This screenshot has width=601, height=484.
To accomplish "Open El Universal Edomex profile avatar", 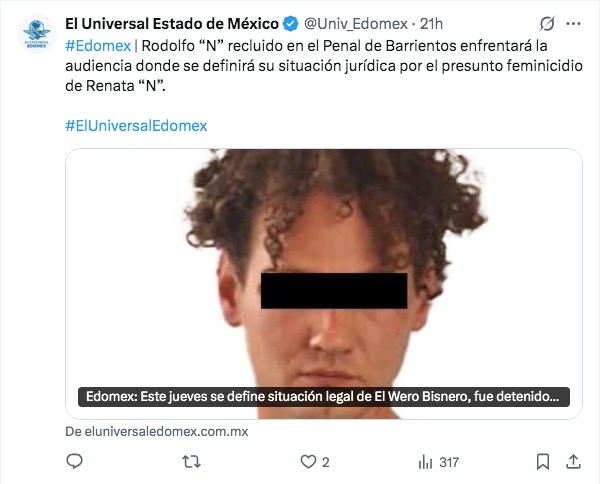I will pos(36,34).
